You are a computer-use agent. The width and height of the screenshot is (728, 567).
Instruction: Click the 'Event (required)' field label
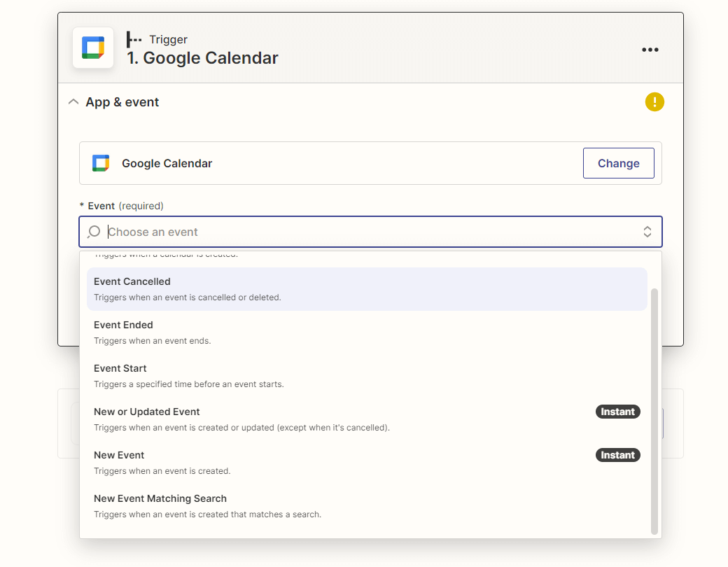pos(122,206)
